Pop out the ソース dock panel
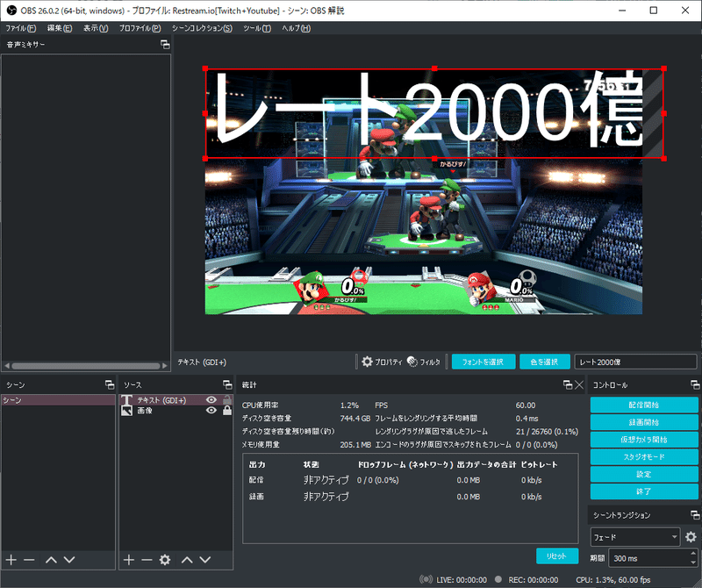Viewport: 702px width, 588px height. coord(227,384)
